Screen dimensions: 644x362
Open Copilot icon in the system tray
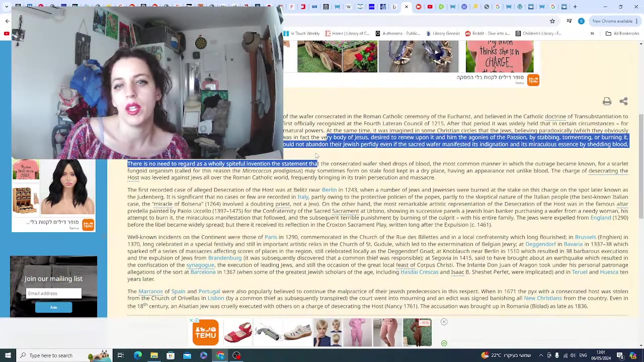tap(633, 355)
